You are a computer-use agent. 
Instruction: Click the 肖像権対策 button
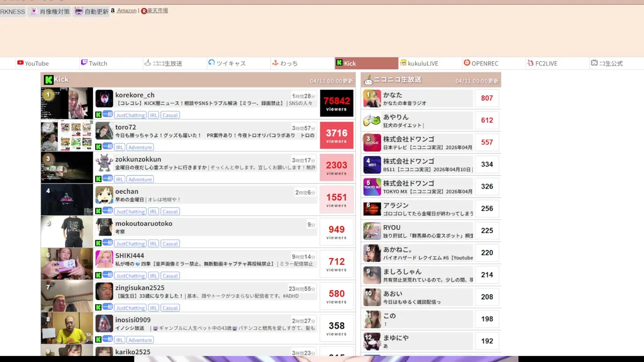tap(50, 11)
